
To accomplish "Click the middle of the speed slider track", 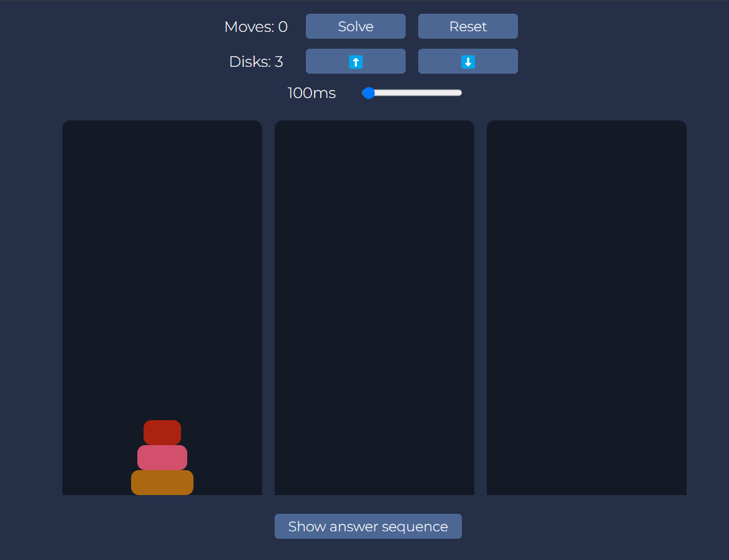I will pyautogui.click(x=412, y=93).
